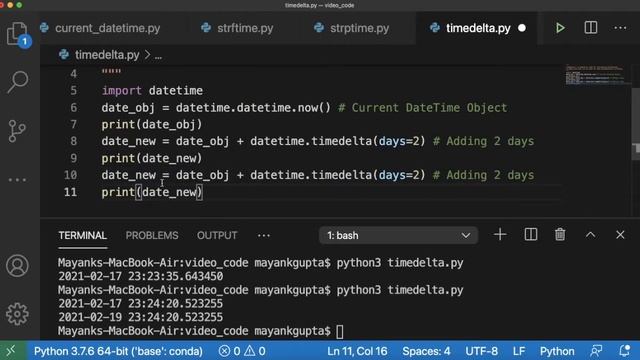
Task: Change language mode 'Python'
Action: pos(557,351)
